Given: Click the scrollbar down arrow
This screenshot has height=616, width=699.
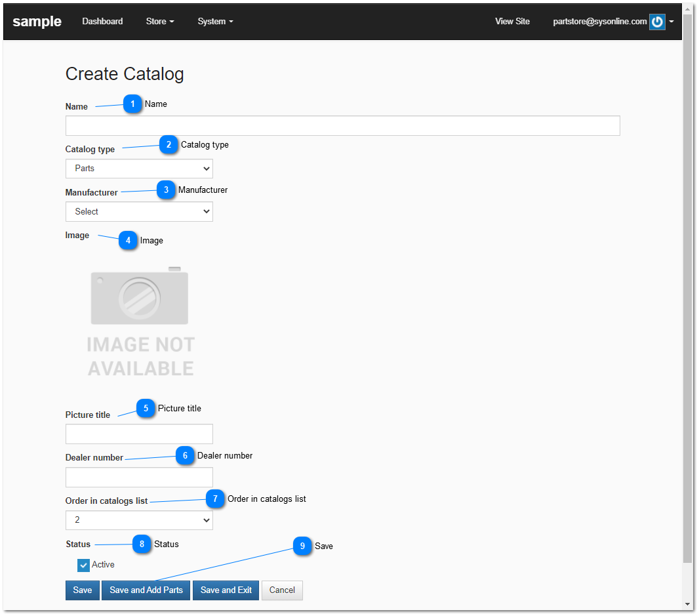Looking at the screenshot, I should [687, 605].
